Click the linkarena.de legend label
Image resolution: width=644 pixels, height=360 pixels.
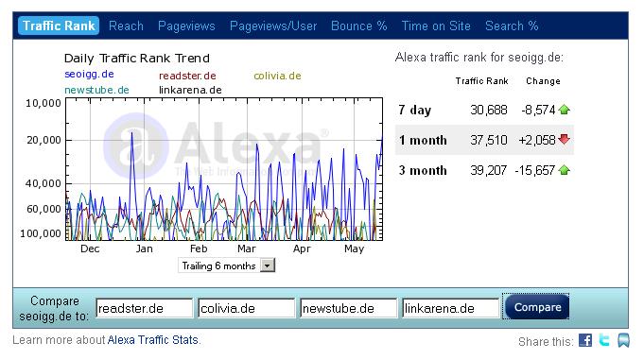(x=190, y=90)
